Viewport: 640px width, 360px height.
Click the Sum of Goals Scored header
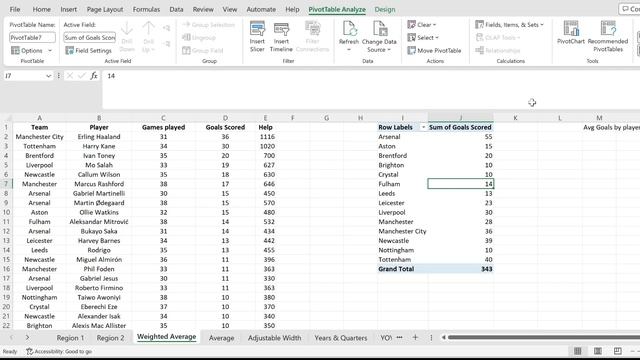click(x=460, y=127)
